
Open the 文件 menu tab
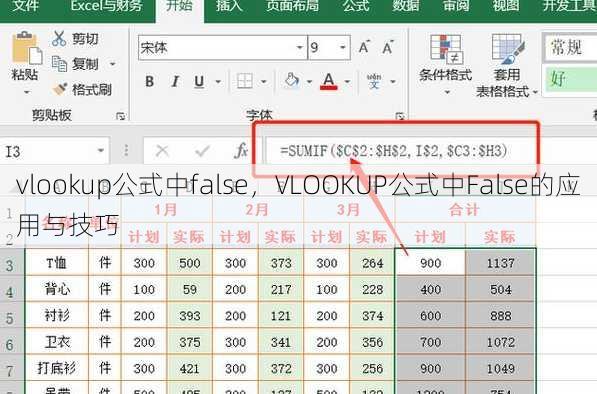(x=25, y=5)
